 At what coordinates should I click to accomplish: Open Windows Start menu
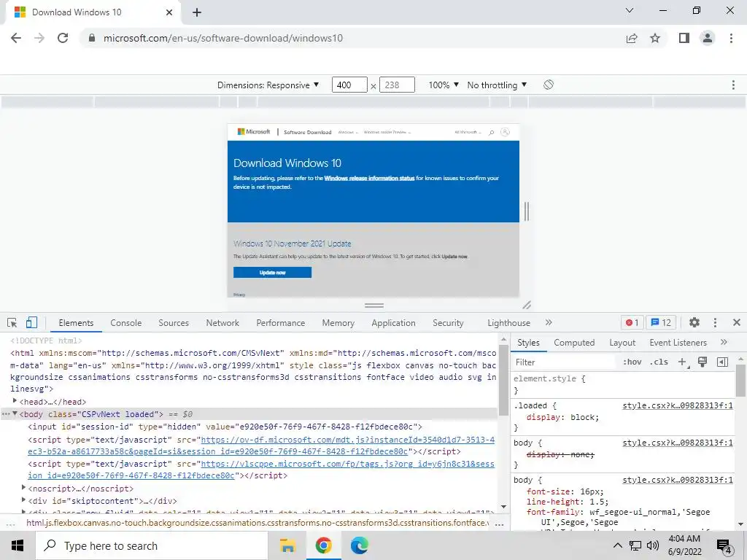[x=18, y=545]
